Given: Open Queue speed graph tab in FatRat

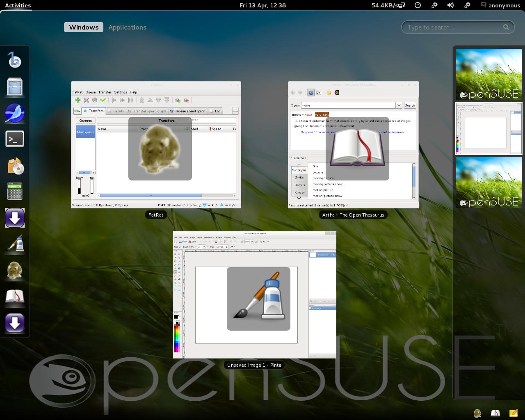Looking at the screenshot, I should click(x=187, y=111).
